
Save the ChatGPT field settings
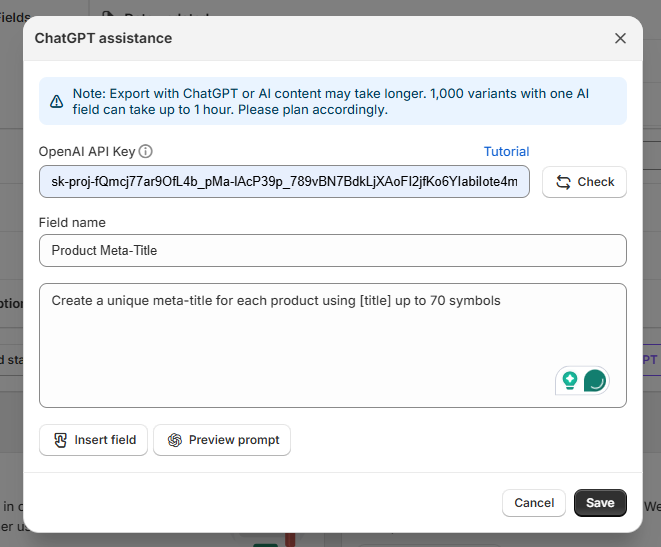(x=600, y=503)
